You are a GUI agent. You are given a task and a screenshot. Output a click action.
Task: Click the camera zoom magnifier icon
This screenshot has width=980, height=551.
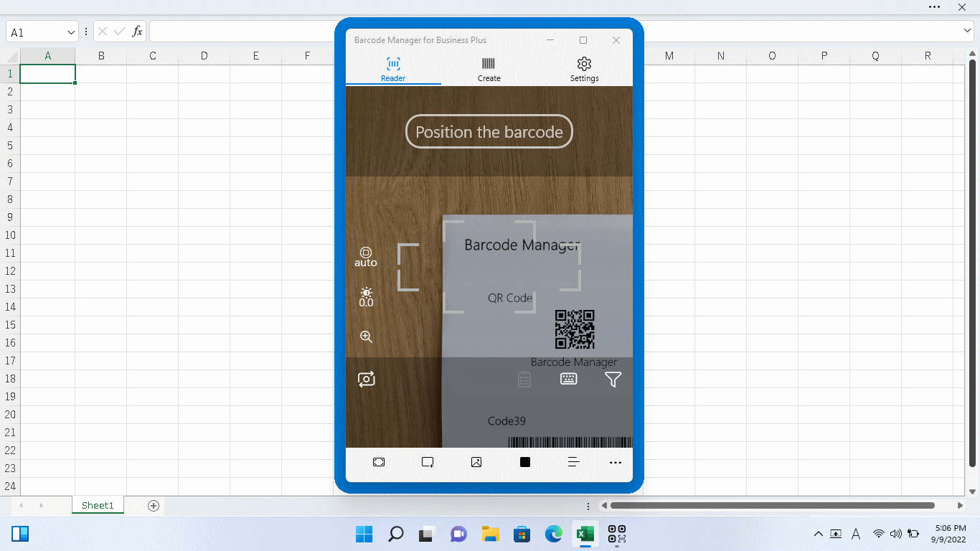[x=366, y=336]
